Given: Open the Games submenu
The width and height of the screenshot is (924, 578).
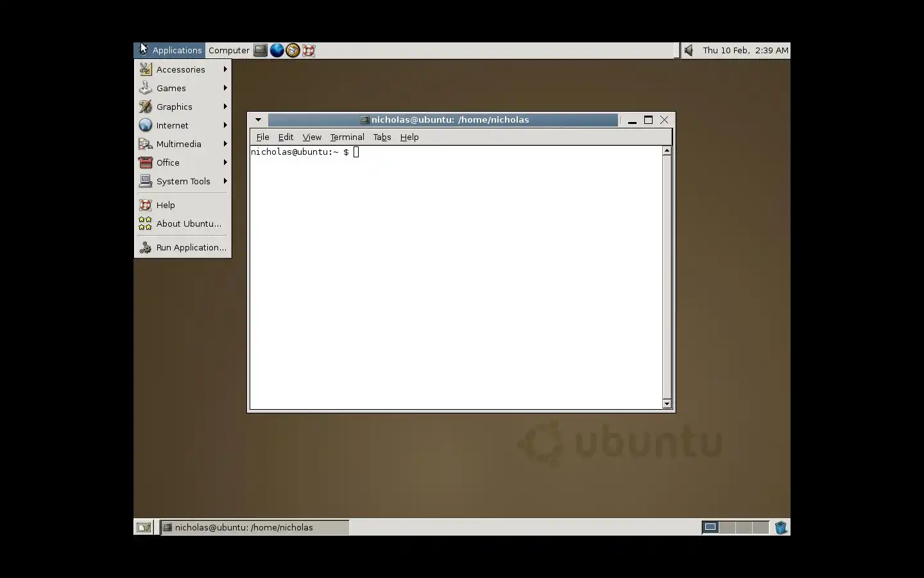Looking at the screenshot, I should (x=183, y=88).
